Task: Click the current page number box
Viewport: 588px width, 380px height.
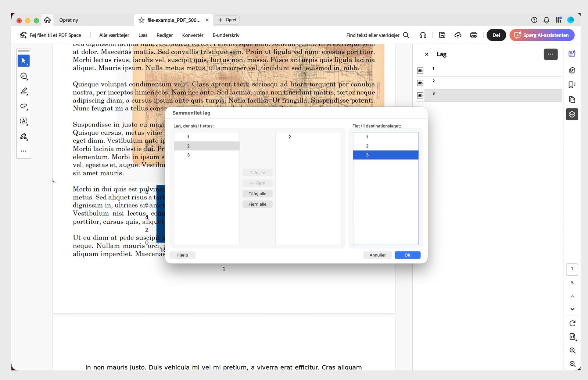Action: pyautogui.click(x=572, y=269)
